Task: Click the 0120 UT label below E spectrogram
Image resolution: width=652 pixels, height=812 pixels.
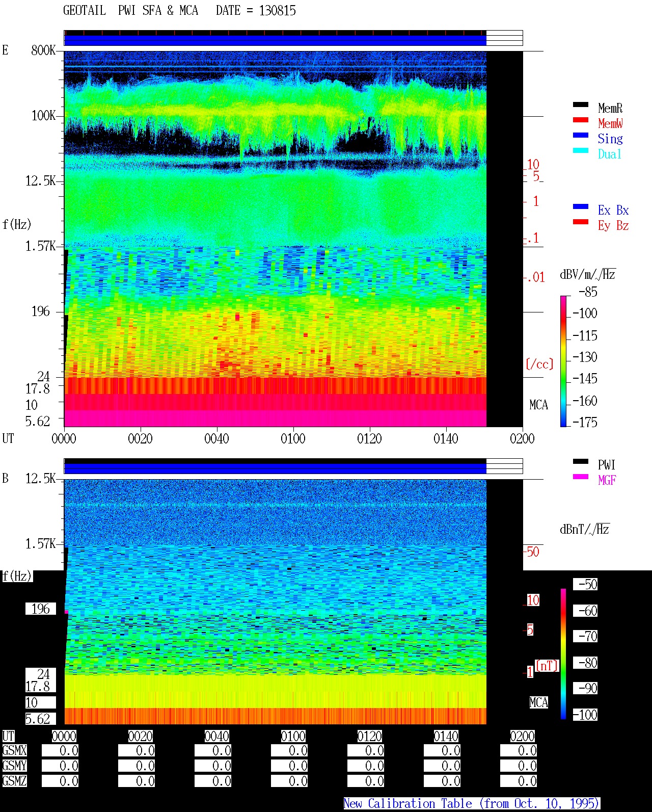Action: tap(369, 438)
